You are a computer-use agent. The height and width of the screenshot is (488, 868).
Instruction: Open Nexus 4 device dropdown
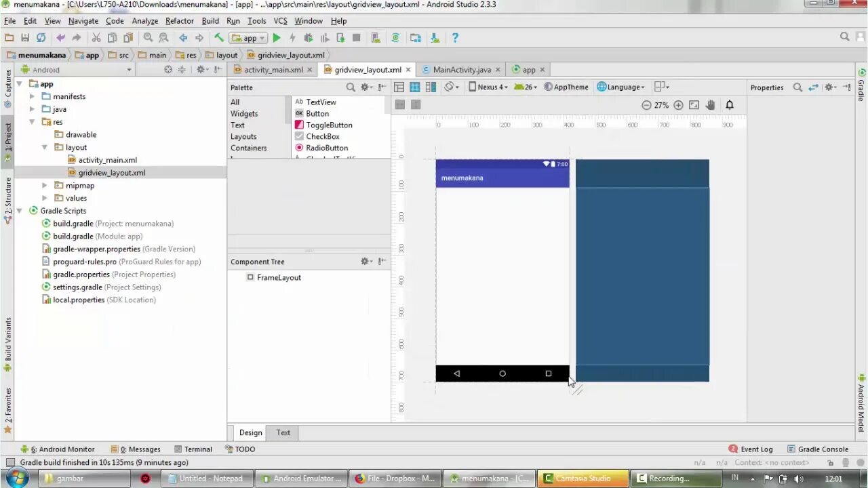pos(487,87)
